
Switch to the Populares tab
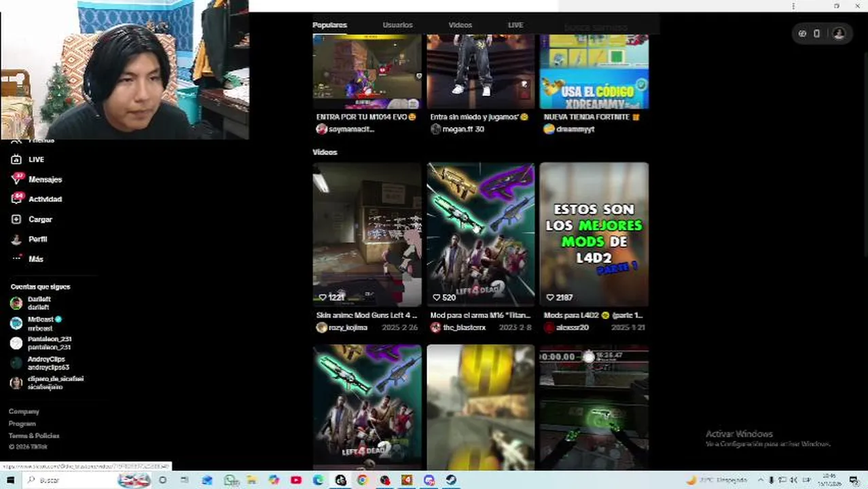click(329, 25)
